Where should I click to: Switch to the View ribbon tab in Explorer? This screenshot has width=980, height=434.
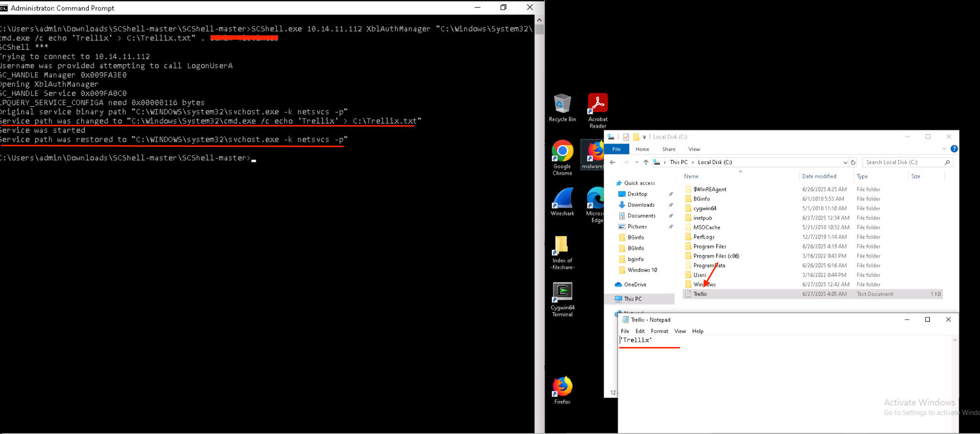[x=694, y=149]
